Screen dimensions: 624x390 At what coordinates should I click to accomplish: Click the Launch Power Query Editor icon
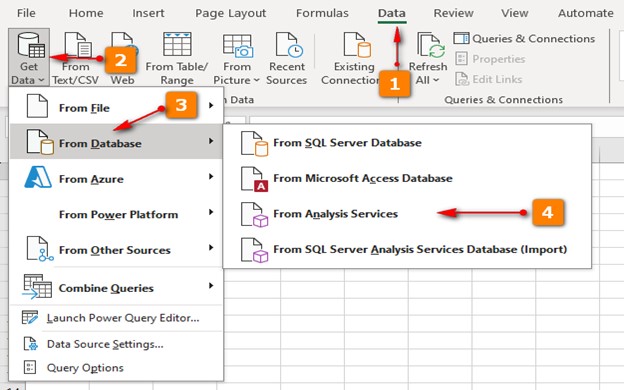[30, 318]
